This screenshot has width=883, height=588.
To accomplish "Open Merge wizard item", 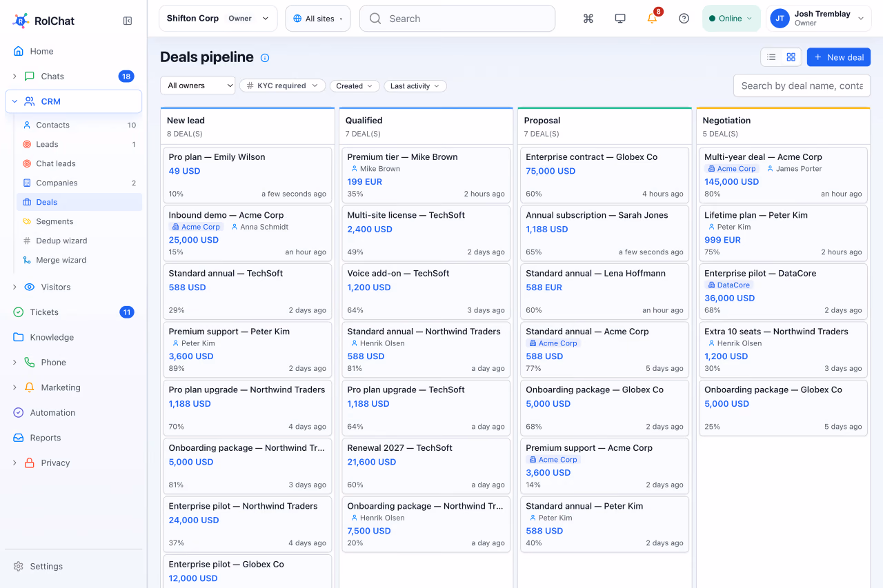I will click(x=79, y=260).
